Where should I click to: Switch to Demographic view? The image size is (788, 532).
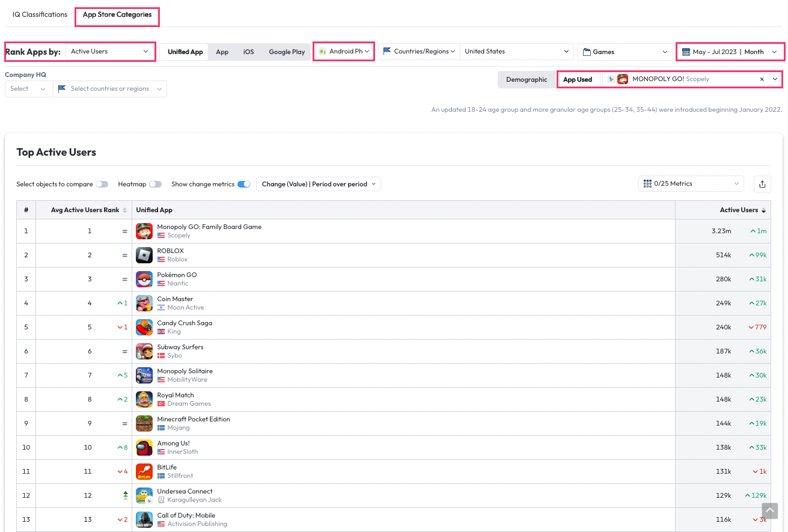click(527, 79)
